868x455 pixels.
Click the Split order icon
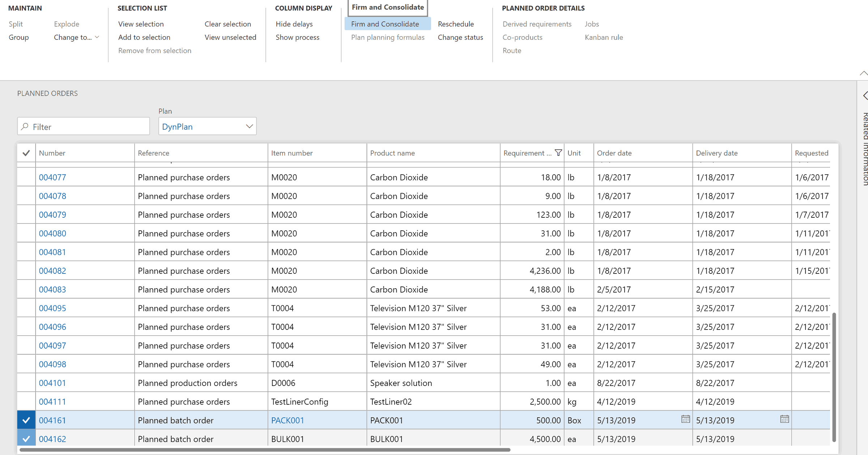click(16, 24)
